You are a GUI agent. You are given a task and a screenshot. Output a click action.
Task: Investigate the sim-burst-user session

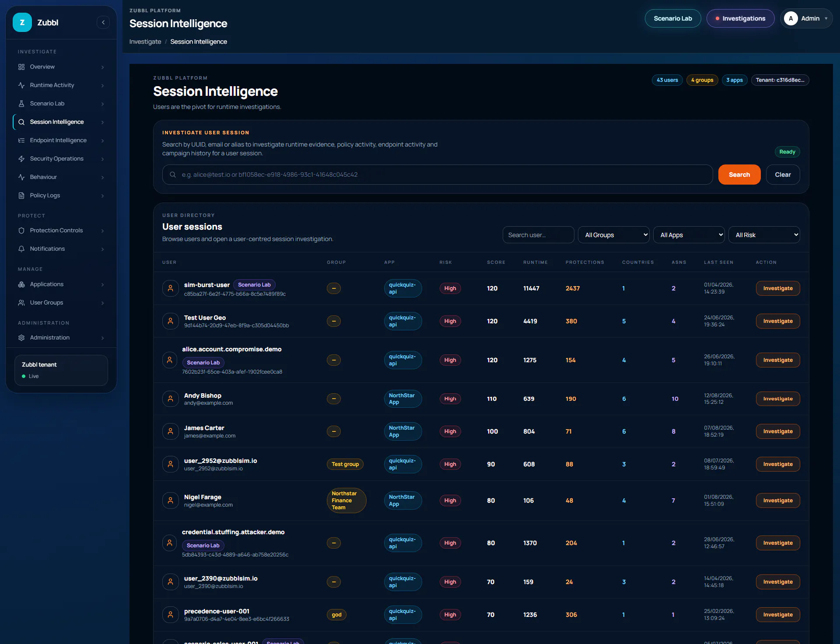(778, 288)
